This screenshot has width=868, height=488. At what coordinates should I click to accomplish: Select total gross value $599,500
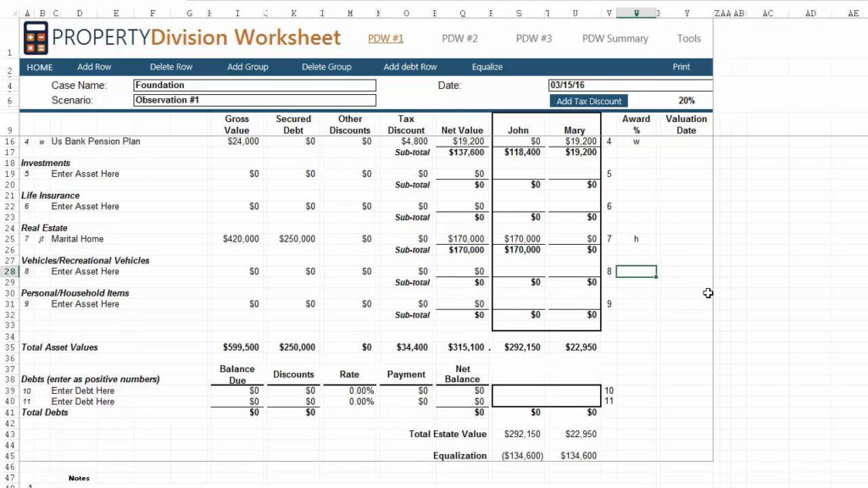(x=241, y=347)
